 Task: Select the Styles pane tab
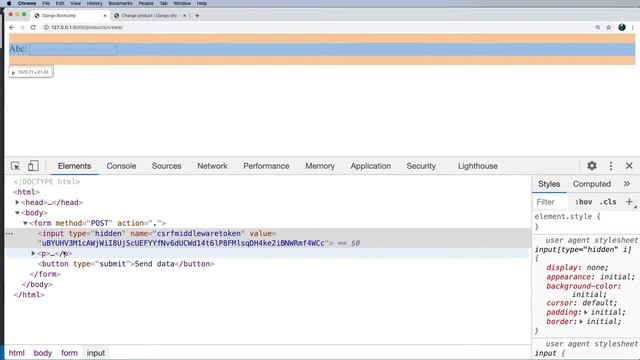[549, 184]
